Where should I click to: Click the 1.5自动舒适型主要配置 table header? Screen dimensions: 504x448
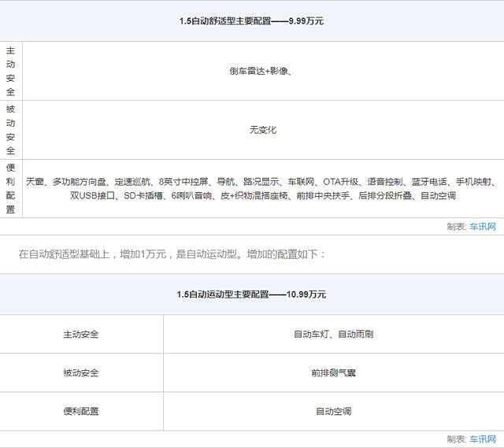click(251, 21)
